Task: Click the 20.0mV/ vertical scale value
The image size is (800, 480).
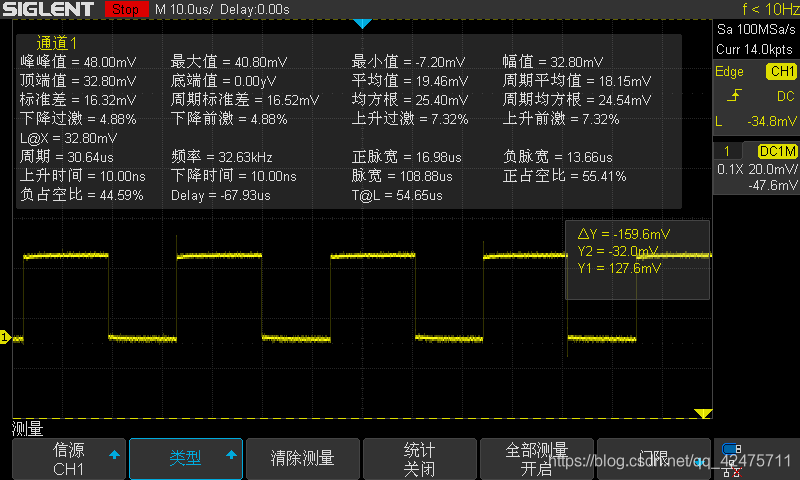Action: coord(773,169)
